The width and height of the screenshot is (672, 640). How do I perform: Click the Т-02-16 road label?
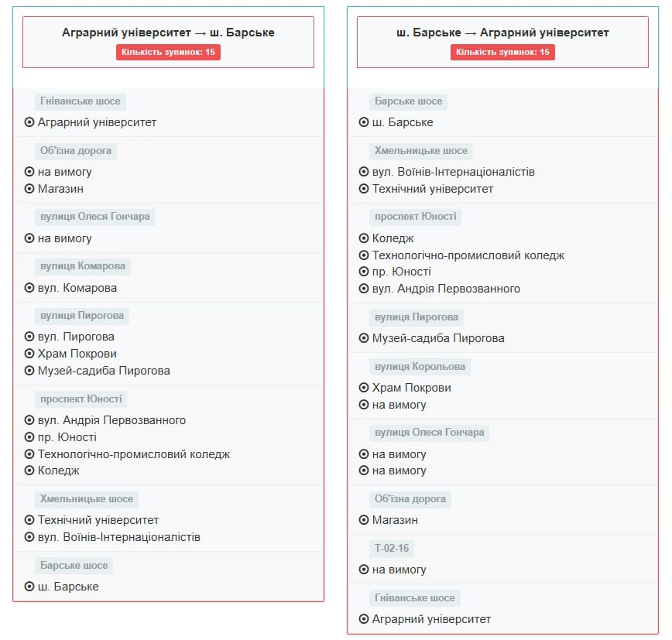point(392,549)
